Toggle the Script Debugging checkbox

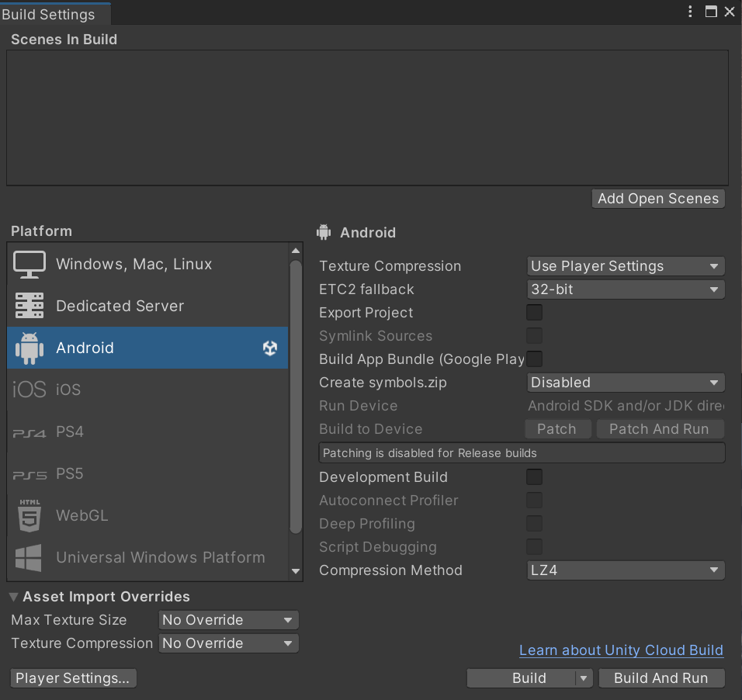[x=534, y=546]
